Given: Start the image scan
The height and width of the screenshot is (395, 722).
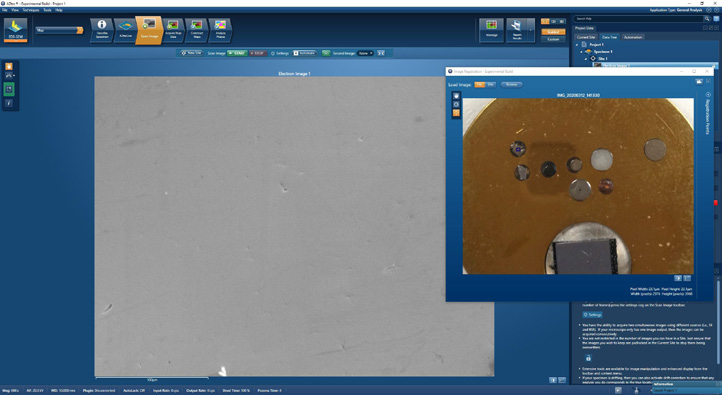Looking at the screenshot, I should (x=237, y=53).
